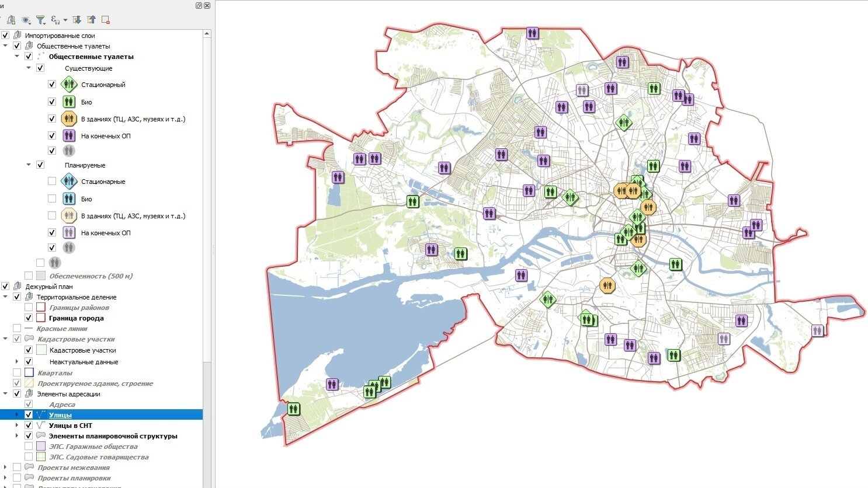Screen dimensions: 868x488
Task: Click the Filter Legend by Expression icon
Action: (55, 20)
